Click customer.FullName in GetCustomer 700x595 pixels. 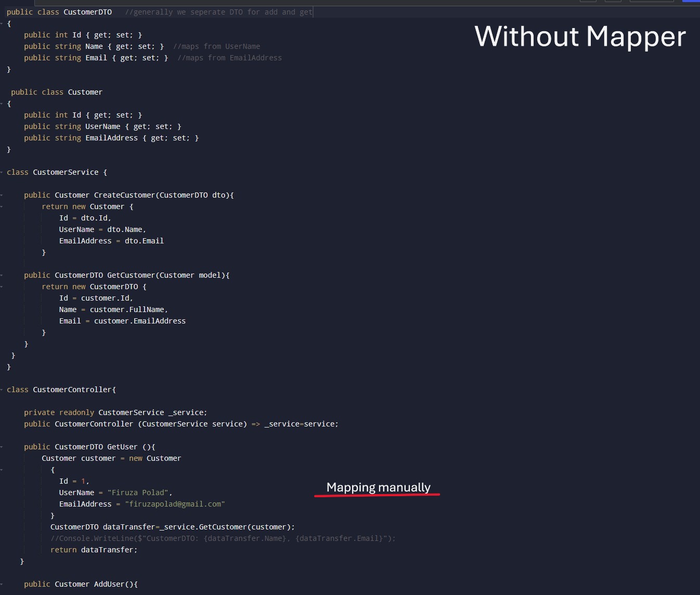coord(128,309)
